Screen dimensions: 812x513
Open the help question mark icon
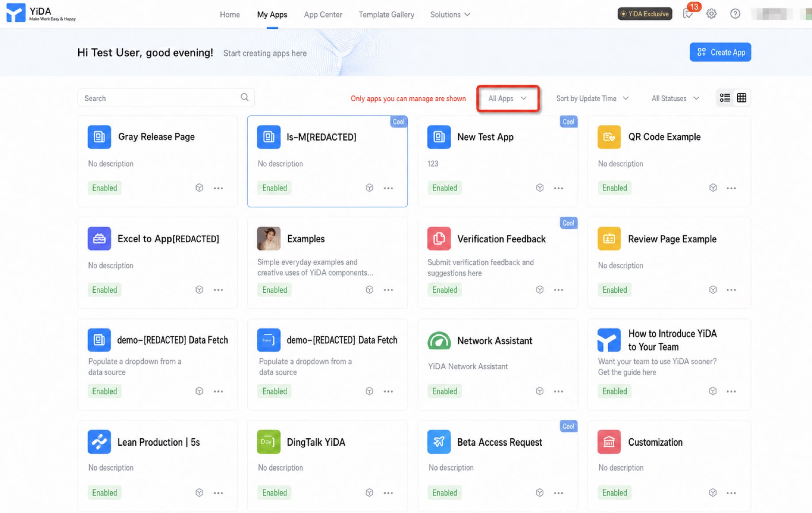pyautogui.click(x=735, y=14)
